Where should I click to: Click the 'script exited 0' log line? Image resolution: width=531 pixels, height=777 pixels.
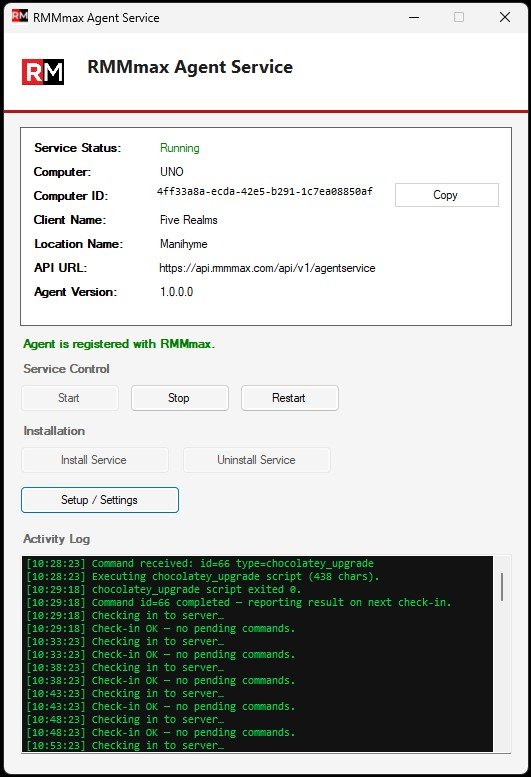coord(164,589)
